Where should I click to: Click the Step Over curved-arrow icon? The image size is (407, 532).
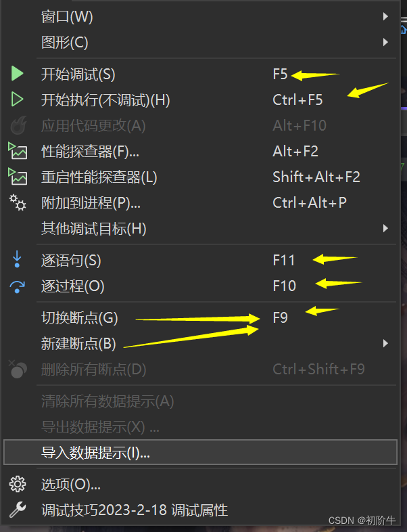click(18, 286)
